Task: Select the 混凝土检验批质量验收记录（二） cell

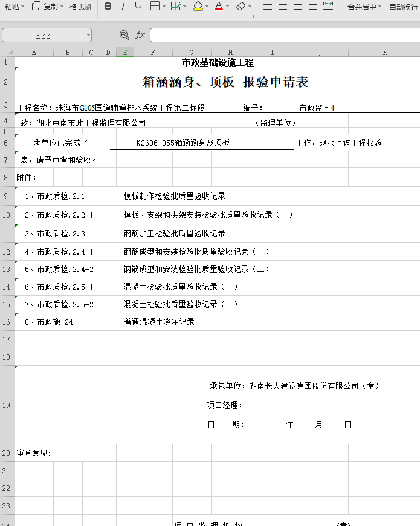Action: click(x=180, y=304)
